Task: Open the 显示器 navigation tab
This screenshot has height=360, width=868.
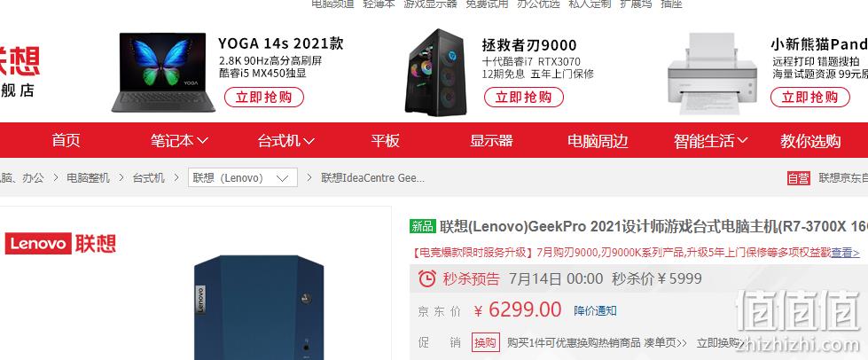Action: [491, 140]
